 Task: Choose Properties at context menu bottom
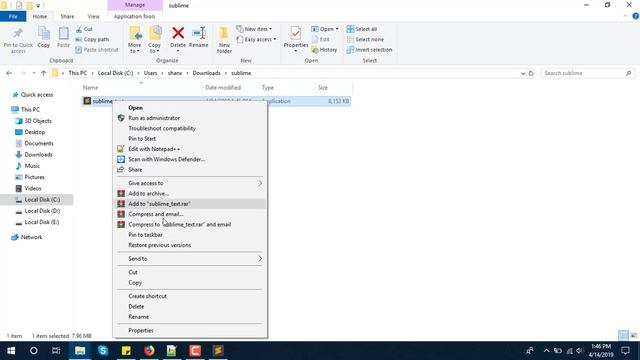[x=190, y=330]
